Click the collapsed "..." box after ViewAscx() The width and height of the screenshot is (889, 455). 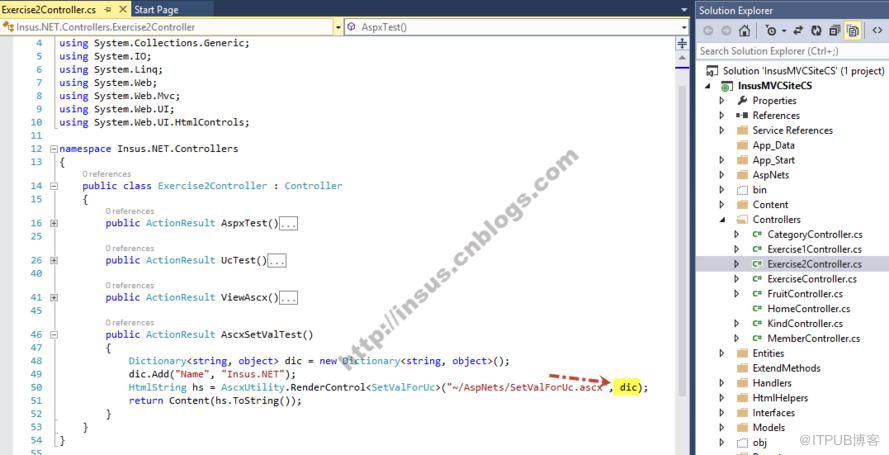point(289,298)
